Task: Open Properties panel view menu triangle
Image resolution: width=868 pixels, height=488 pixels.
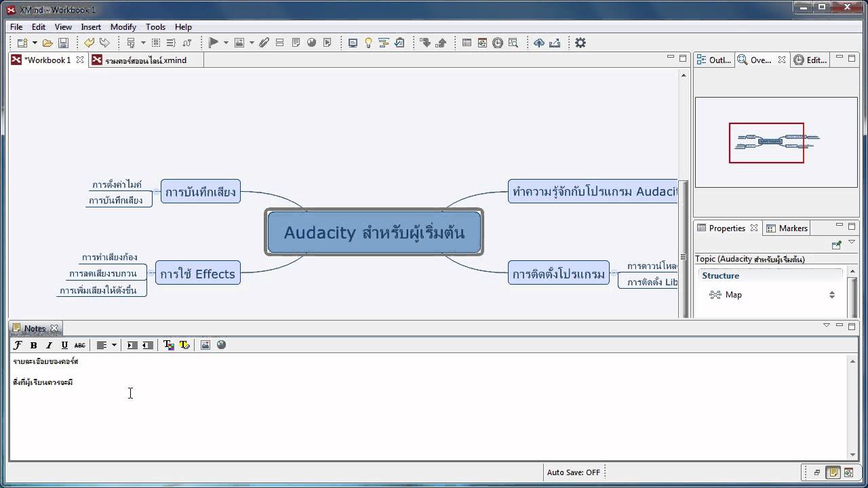Action: tap(852, 242)
